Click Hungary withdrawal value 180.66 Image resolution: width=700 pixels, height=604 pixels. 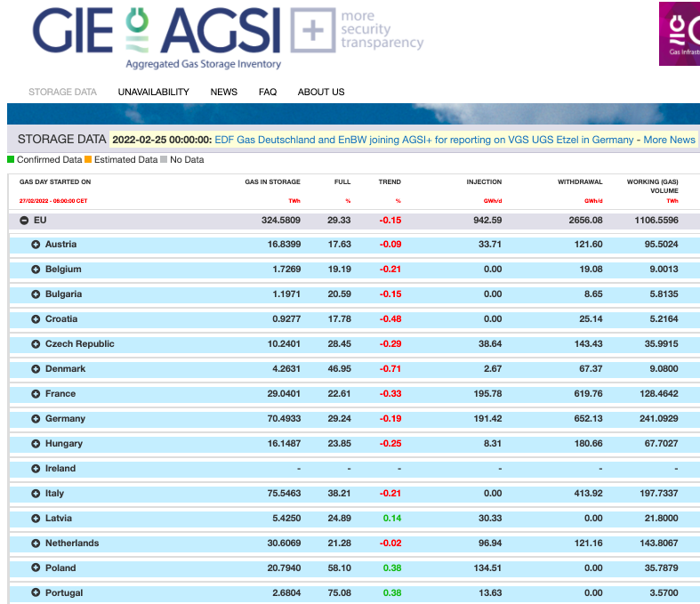point(589,443)
